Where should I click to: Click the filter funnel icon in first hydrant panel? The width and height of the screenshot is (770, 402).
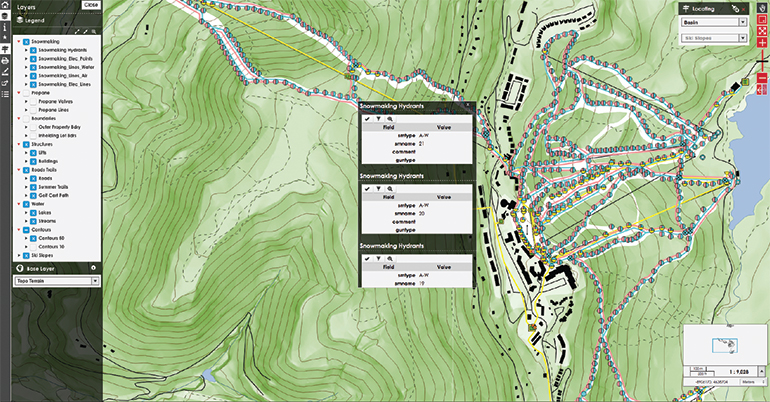[379, 118]
